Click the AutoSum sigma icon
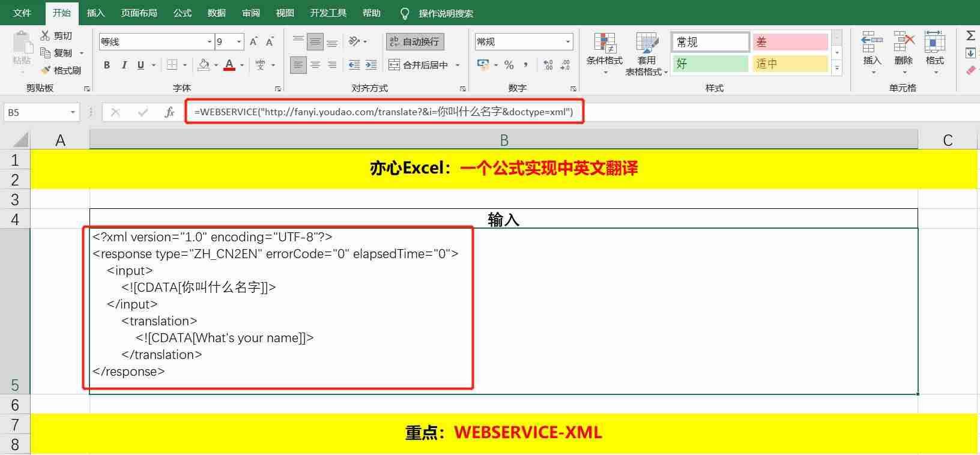 coord(970,35)
